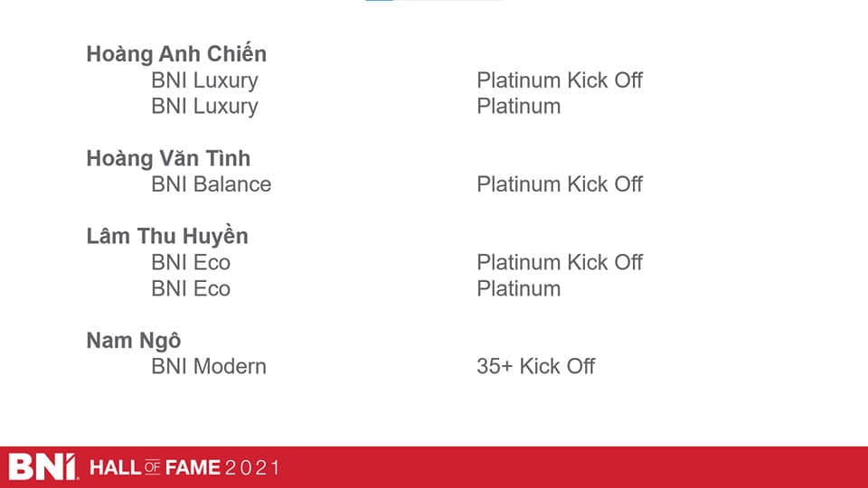
Task: Click plain Platinum award for BNI Eco
Action: click(x=519, y=289)
